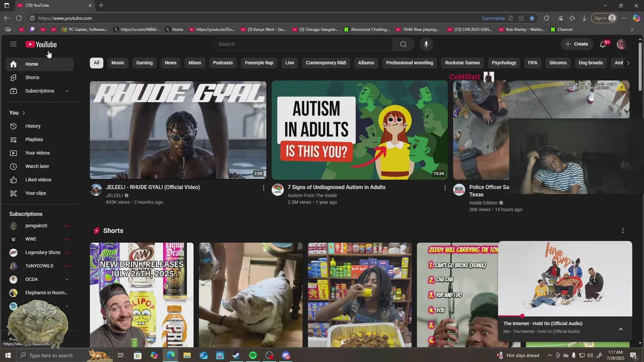Toggle the system volume icon in the tray

click(590, 355)
